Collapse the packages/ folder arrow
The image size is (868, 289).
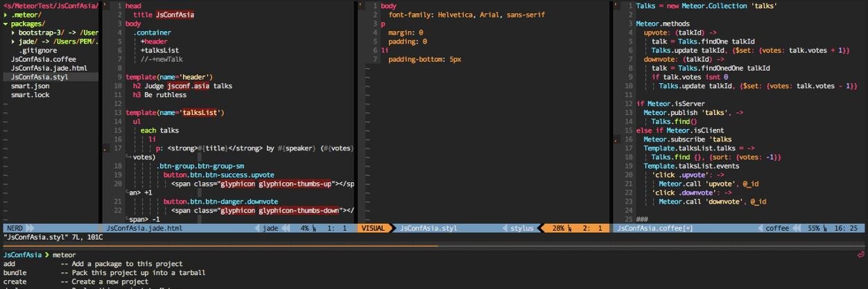pos(6,24)
